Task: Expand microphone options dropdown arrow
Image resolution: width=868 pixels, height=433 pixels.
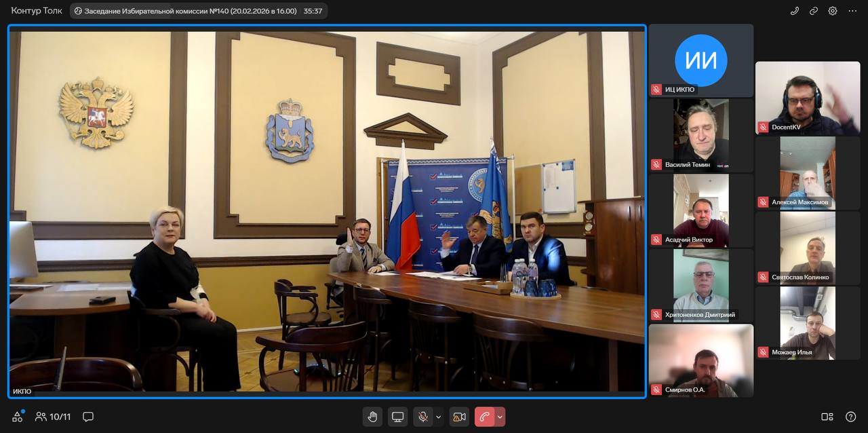Action: coord(438,417)
